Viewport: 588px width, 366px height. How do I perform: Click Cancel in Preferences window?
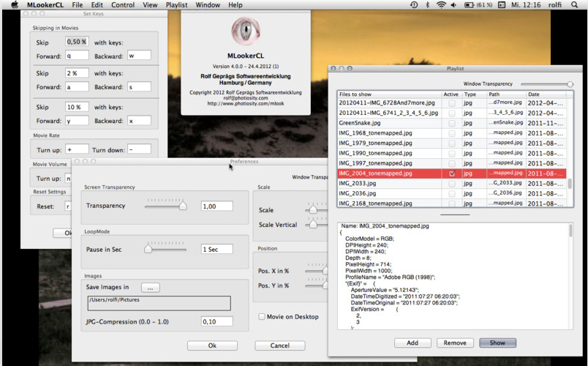click(x=280, y=346)
